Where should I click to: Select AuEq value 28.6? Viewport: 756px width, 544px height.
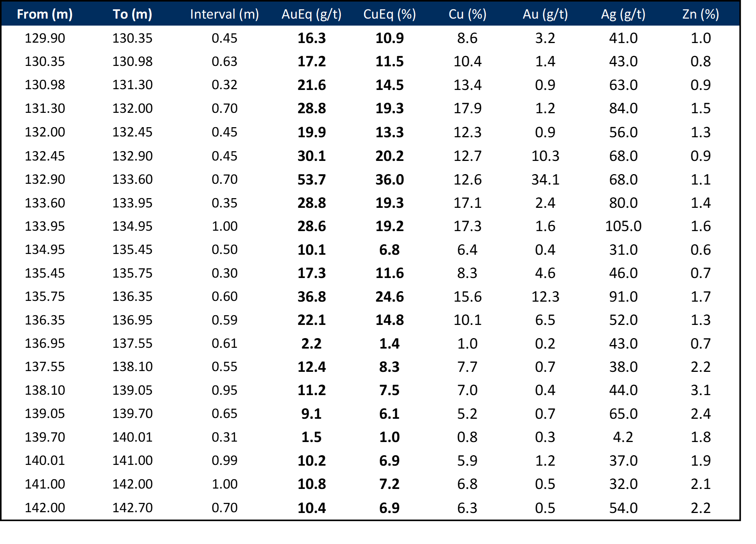click(312, 226)
